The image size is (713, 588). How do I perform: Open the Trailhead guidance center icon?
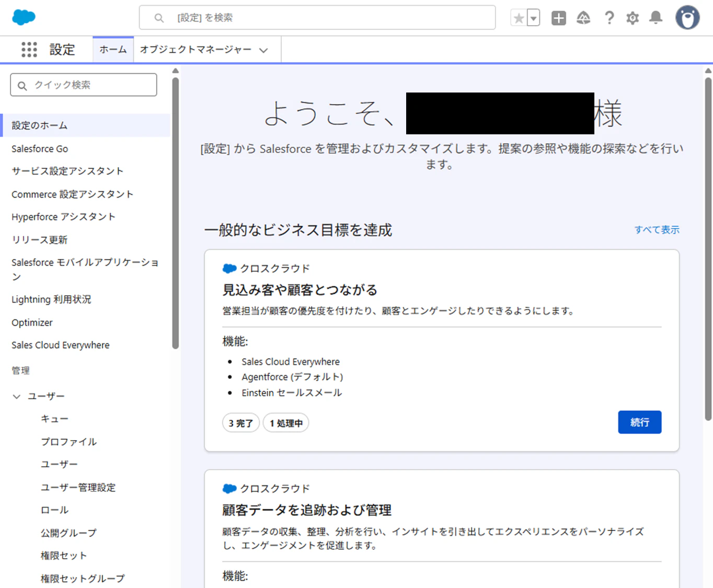click(583, 18)
